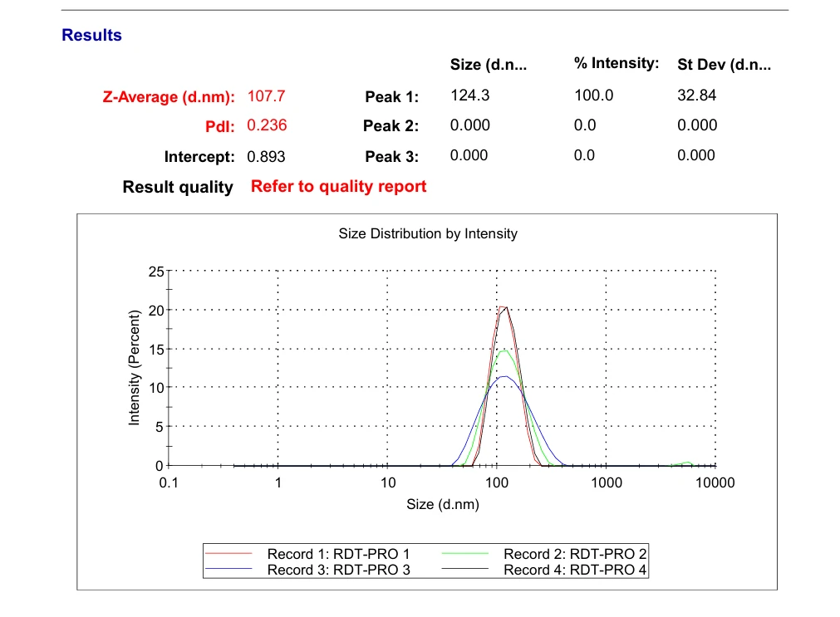Click the 'Size (d.nm)' x-axis label
Screen dimensions: 840x617
click(442, 504)
